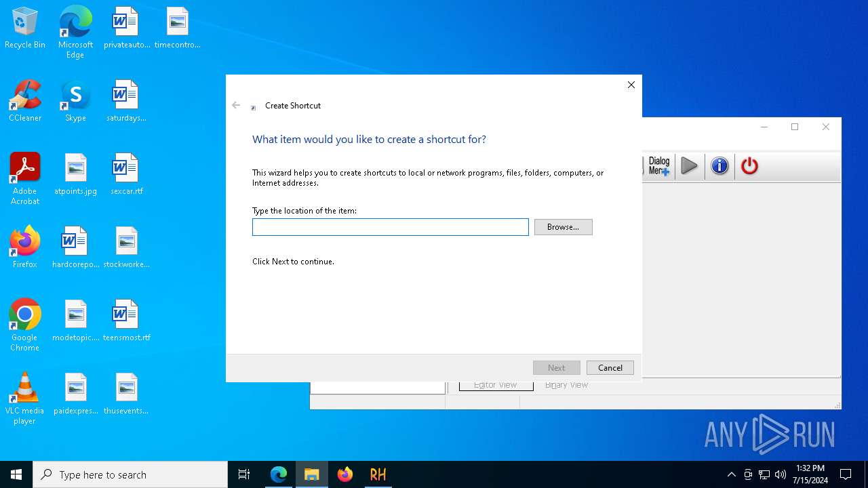The height and width of the screenshot is (488, 868).
Task: Show hidden system tray icons
Action: (731, 474)
